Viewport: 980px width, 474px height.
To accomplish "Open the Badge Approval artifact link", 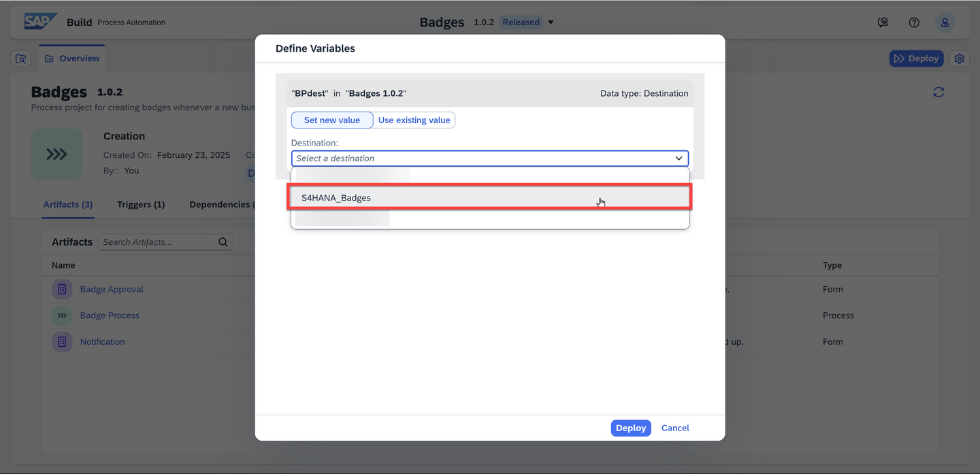I will click(x=112, y=289).
